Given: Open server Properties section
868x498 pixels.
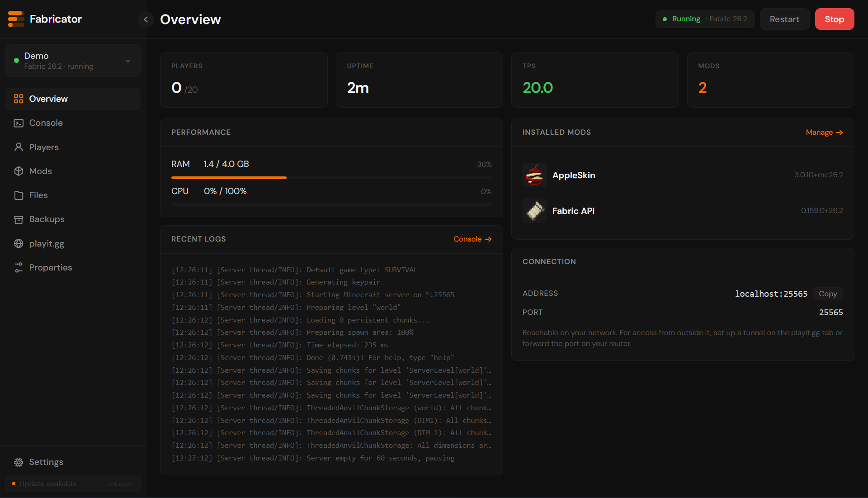Looking at the screenshot, I should [73, 267].
